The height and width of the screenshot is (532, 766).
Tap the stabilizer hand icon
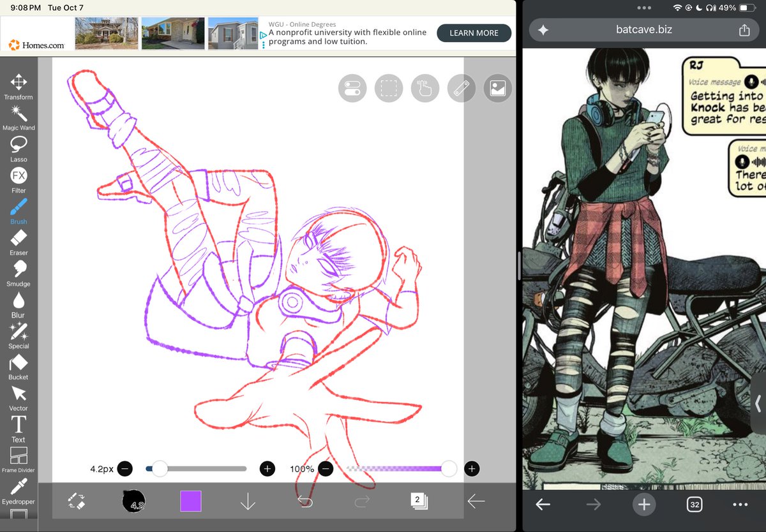coord(424,89)
